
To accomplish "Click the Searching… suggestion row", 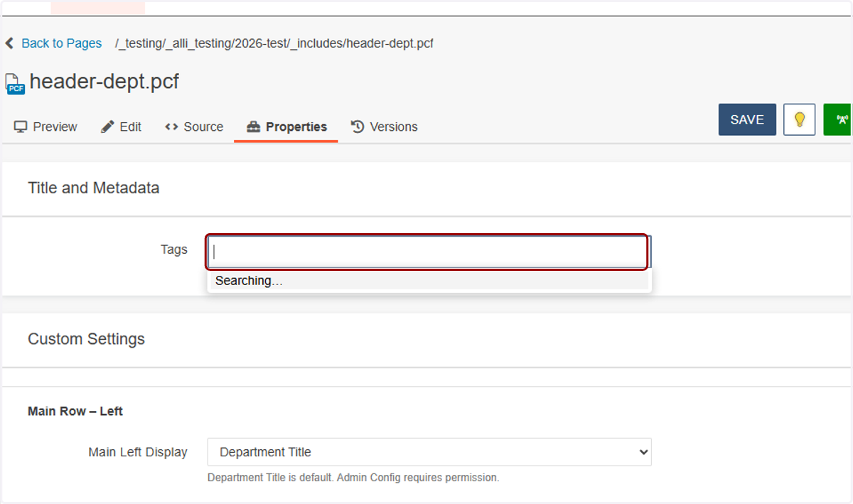I will pyautogui.click(x=428, y=281).
